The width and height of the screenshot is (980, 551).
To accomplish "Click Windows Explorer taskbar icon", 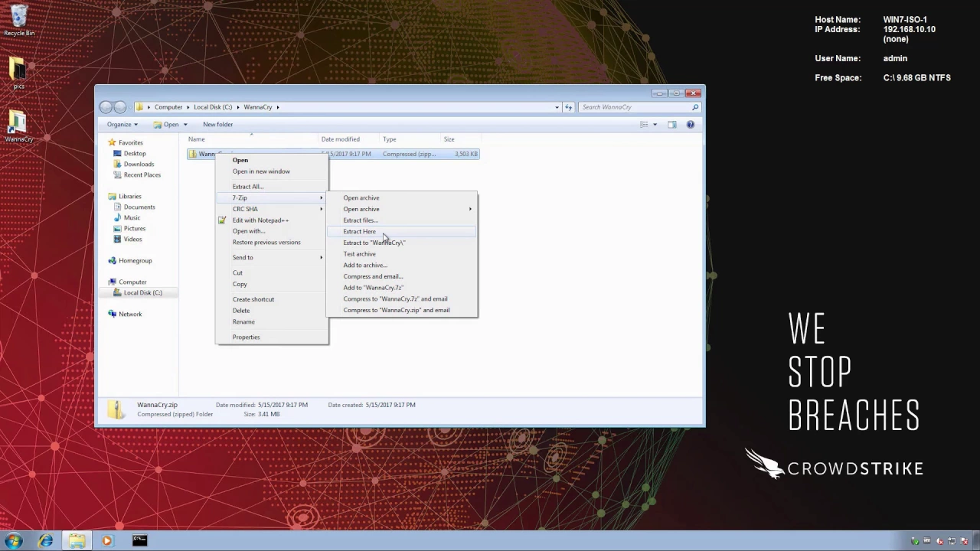I will pos(77,540).
